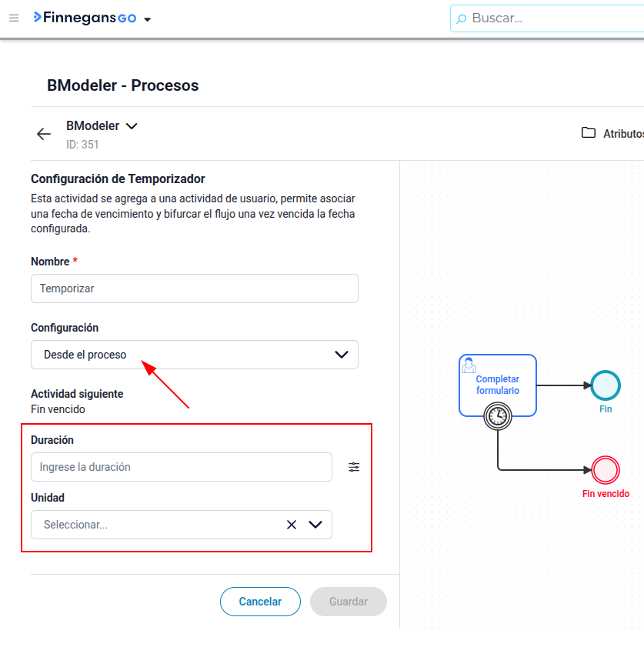This screenshot has width=644, height=667.
Task: Expand the Unidad dropdown chevron
Action: click(315, 525)
